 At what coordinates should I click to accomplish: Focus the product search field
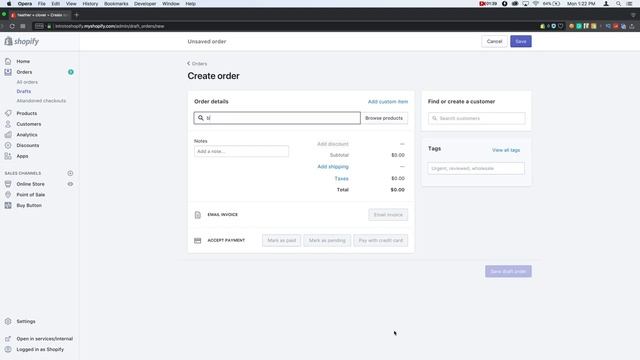click(277, 118)
